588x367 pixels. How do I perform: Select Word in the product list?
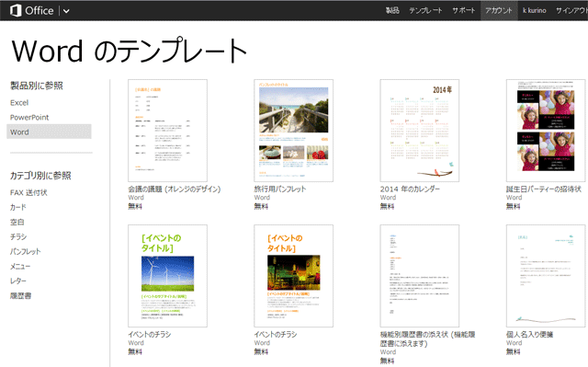point(49,132)
